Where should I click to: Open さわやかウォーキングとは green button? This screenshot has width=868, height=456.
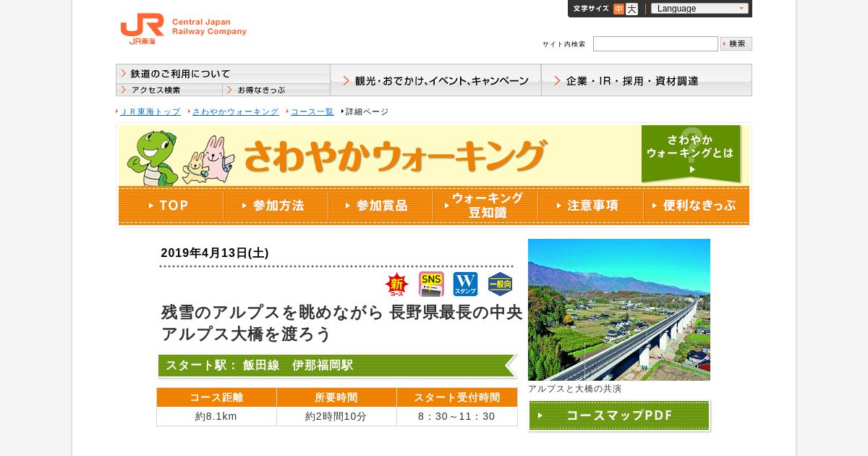click(691, 153)
